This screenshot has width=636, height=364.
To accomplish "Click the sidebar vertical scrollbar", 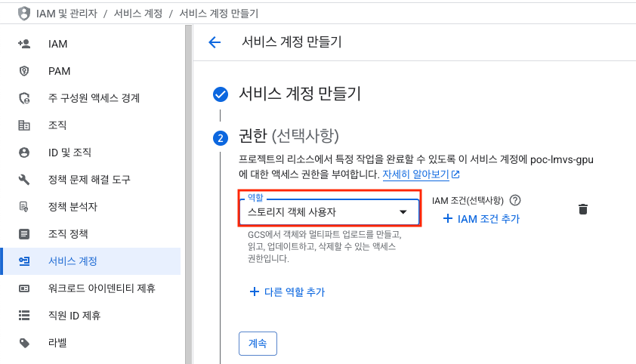I will click(188, 195).
